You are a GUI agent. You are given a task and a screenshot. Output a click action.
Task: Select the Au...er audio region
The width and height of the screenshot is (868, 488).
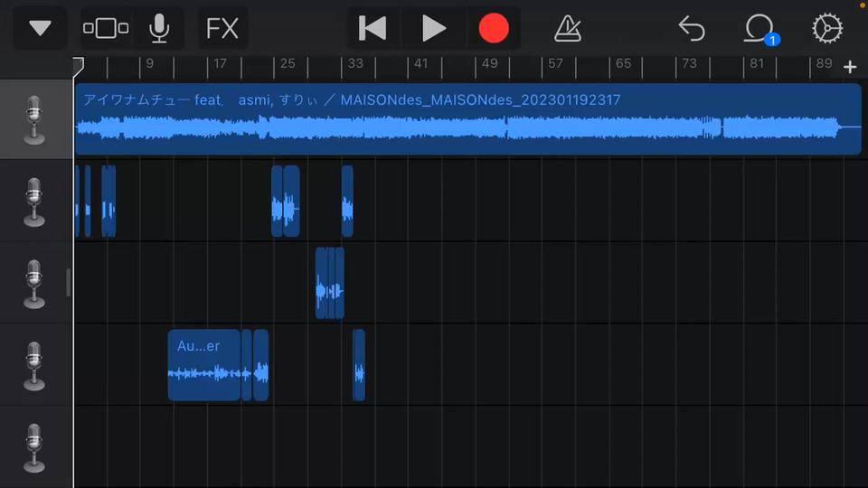point(203,364)
